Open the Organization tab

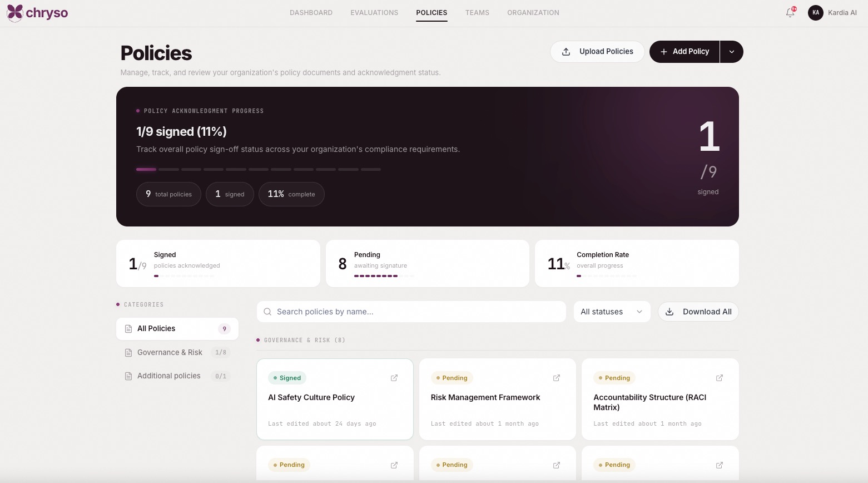click(x=533, y=12)
